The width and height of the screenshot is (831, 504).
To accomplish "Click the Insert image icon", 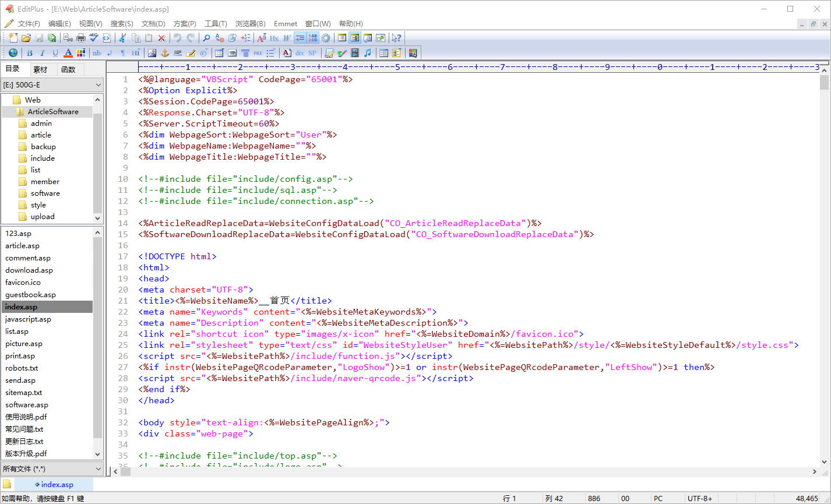I will [152, 53].
